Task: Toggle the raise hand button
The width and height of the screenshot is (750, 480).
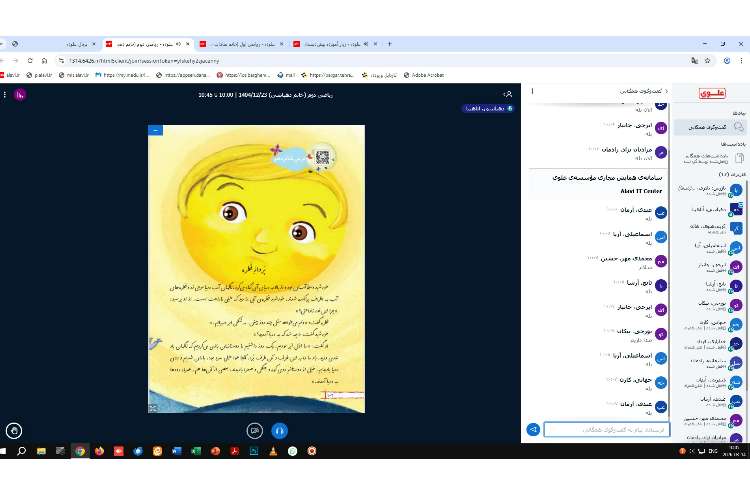Action: pos(14,431)
